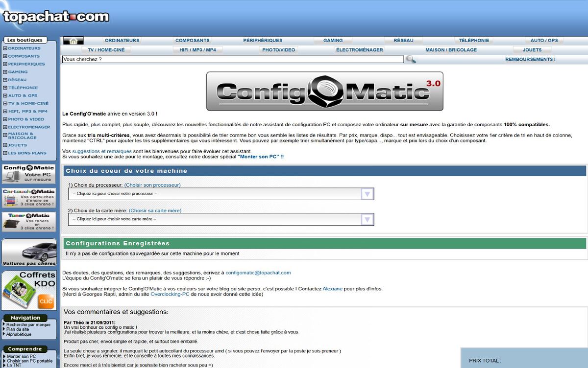
Task: Expand ELECTROMENAGER plus icon in sidebar
Action: 5,127
